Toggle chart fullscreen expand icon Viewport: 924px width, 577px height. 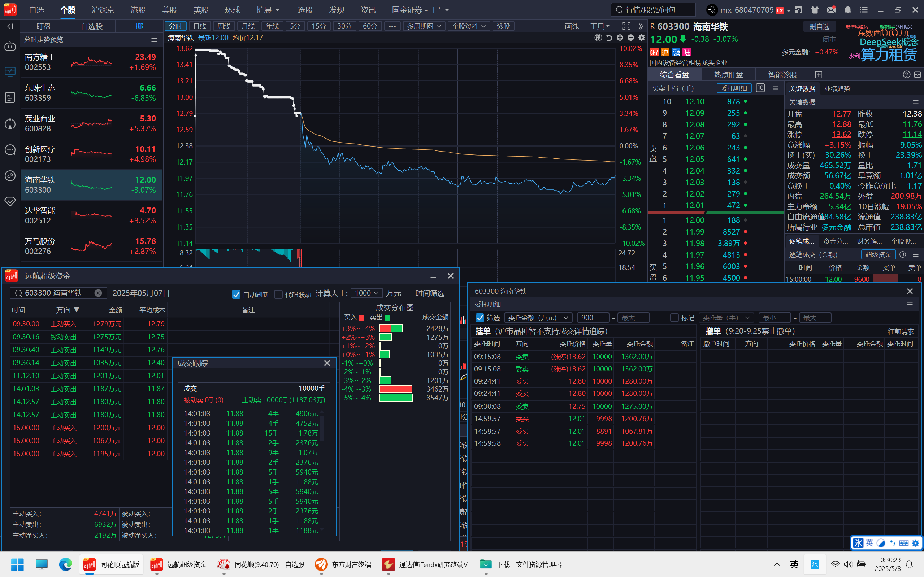tap(626, 26)
